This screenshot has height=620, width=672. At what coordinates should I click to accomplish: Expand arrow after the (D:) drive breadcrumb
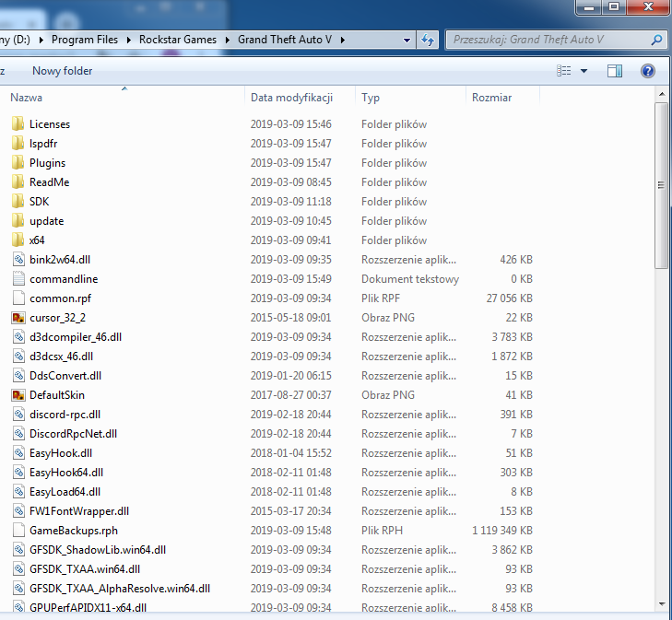coord(41,40)
